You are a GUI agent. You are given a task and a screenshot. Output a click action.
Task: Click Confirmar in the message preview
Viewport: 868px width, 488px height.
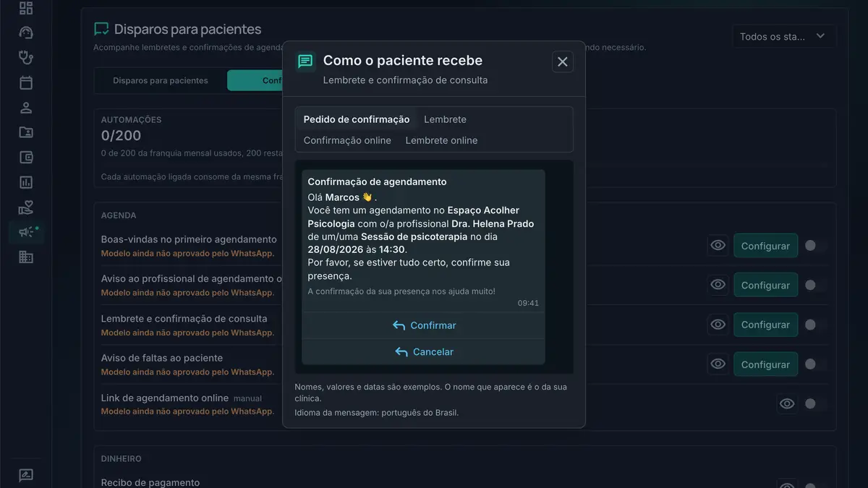(424, 325)
